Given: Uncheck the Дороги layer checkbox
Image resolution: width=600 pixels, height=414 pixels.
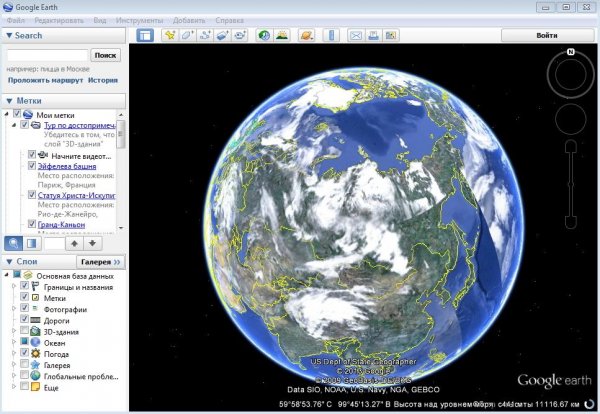Looking at the screenshot, I should (x=24, y=319).
